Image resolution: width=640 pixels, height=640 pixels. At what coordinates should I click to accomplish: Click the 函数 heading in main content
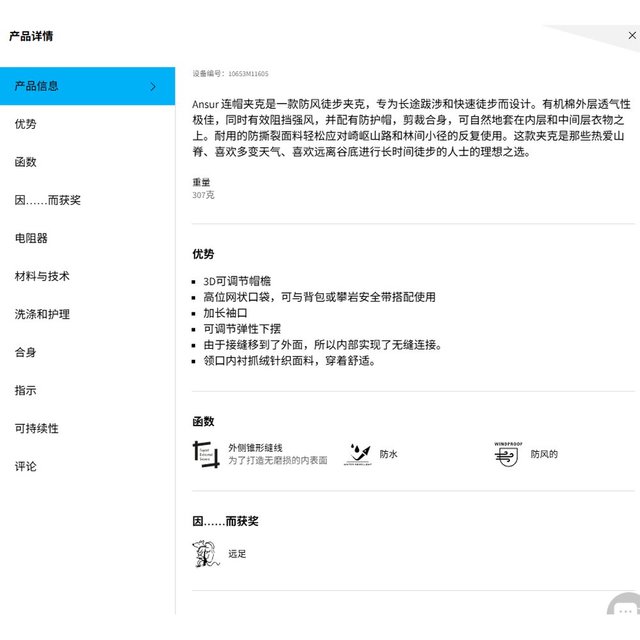point(203,422)
